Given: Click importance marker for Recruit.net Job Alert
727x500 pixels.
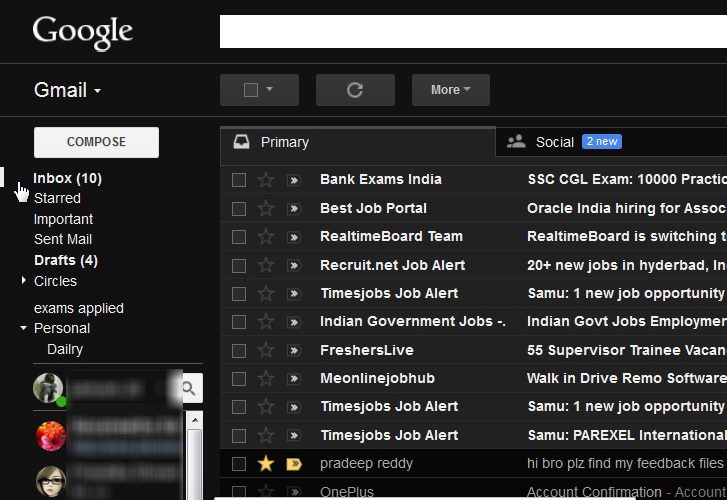Looking at the screenshot, I should [x=294, y=265].
